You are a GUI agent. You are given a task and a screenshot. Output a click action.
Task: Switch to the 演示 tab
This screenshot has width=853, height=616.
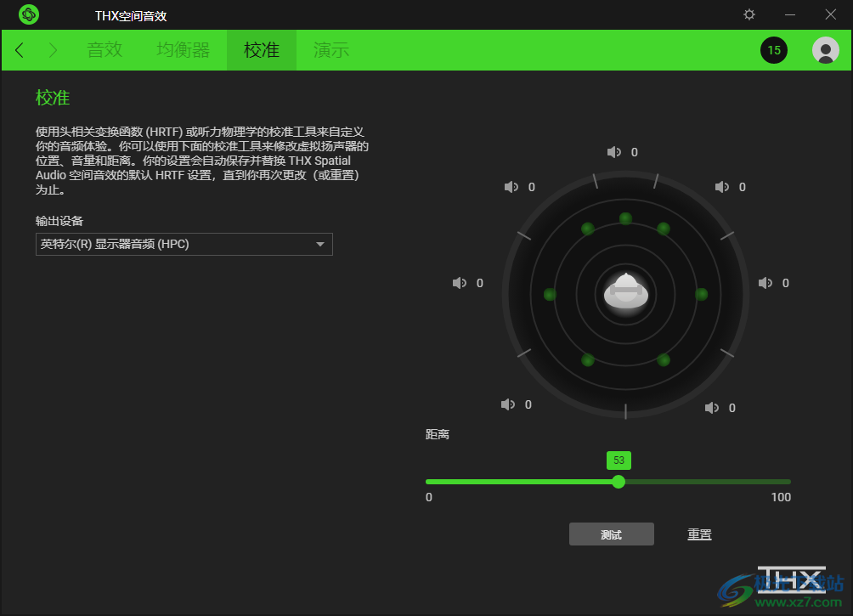click(330, 50)
